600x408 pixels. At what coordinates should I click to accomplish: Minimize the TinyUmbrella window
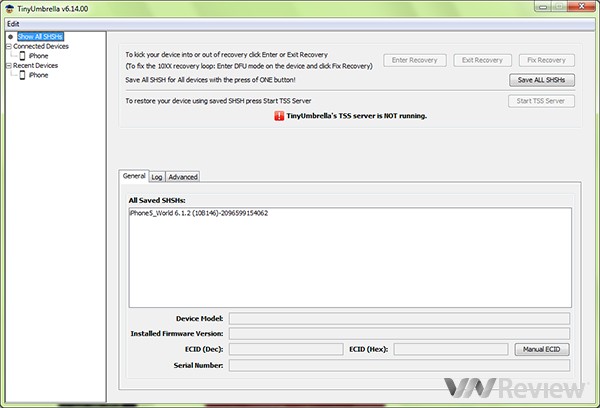coord(542,7)
